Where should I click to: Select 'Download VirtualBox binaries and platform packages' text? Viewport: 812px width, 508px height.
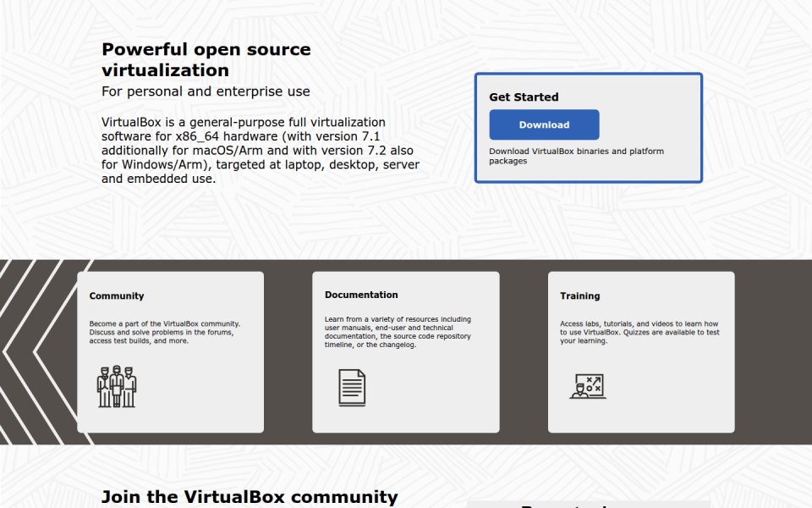576,156
